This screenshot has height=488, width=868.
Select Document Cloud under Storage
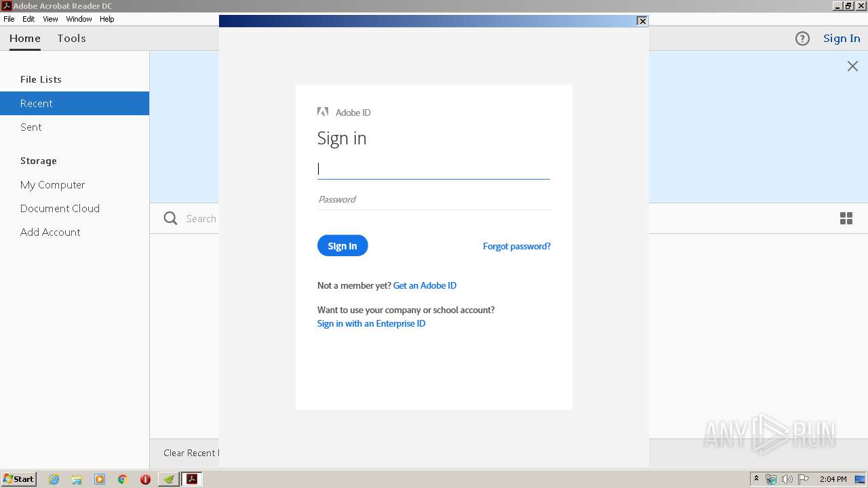tap(75, 208)
